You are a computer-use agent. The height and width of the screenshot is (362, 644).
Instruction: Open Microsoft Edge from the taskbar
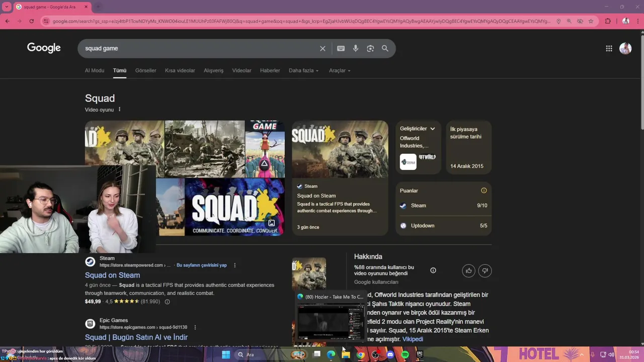click(331, 355)
